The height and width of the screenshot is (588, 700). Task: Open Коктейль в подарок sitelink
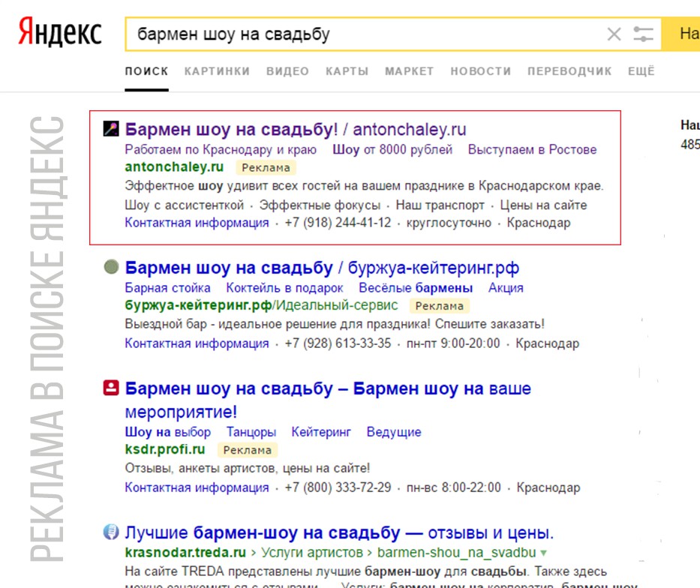pyautogui.click(x=284, y=288)
